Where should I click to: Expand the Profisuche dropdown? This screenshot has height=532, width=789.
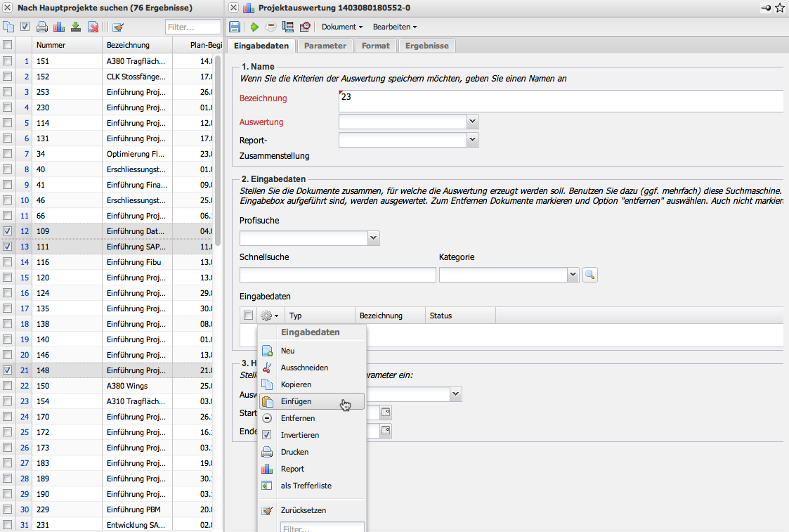click(374, 238)
